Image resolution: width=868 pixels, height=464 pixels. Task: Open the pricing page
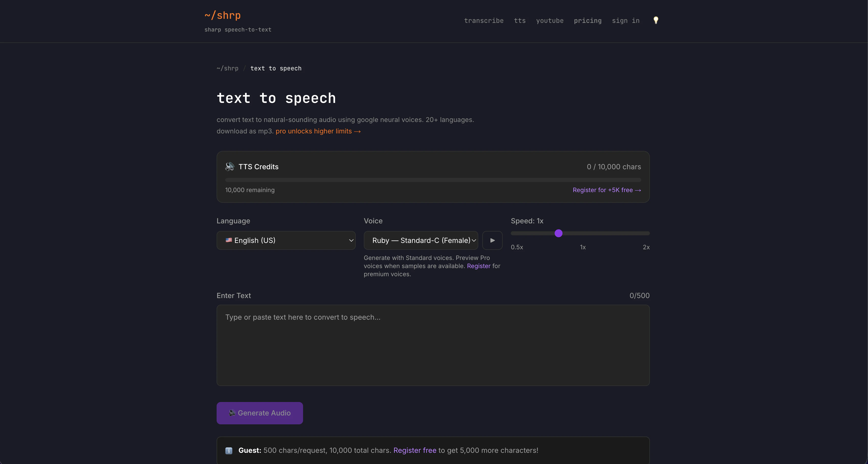click(588, 21)
